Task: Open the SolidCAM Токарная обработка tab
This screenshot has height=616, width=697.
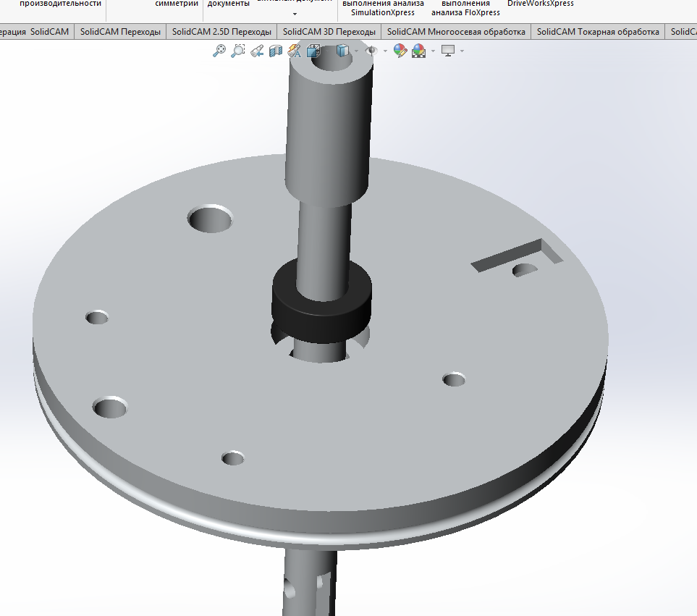Action: pos(598,32)
